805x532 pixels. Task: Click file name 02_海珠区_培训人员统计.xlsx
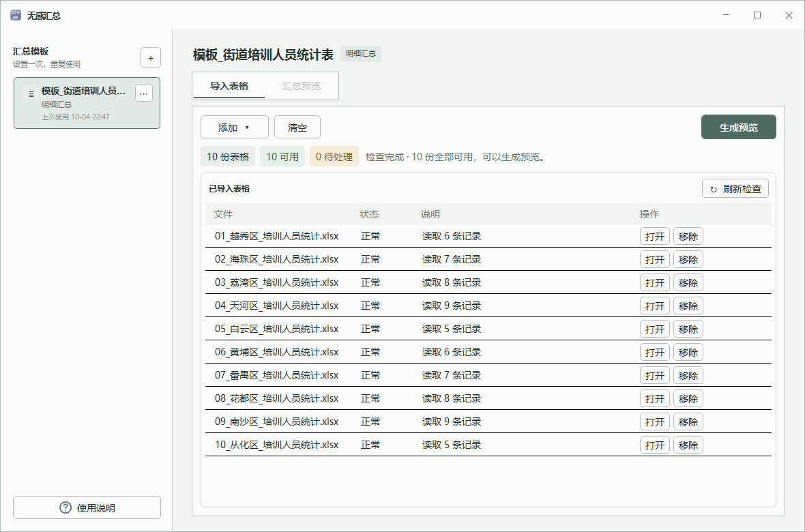277,259
